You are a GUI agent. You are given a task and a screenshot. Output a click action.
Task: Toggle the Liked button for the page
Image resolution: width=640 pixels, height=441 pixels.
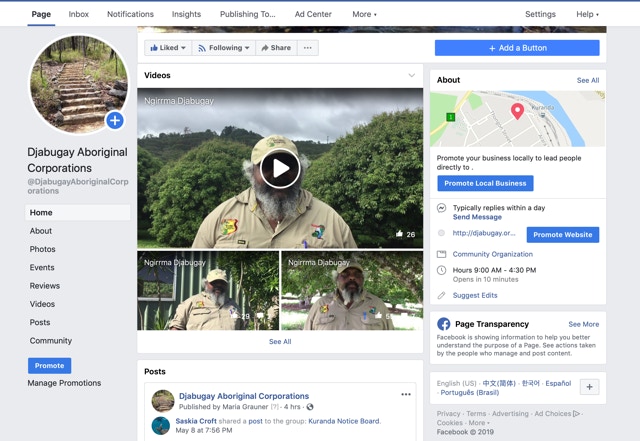166,48
